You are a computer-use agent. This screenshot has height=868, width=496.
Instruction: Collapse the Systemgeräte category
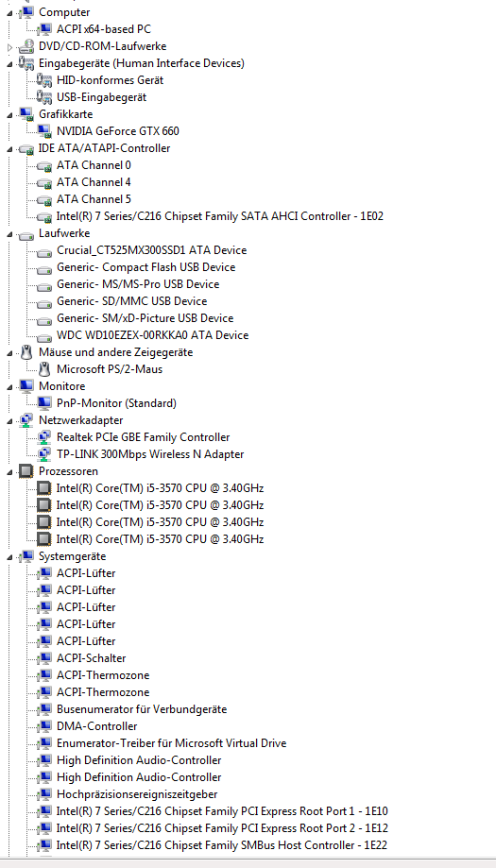coord(9,557)
